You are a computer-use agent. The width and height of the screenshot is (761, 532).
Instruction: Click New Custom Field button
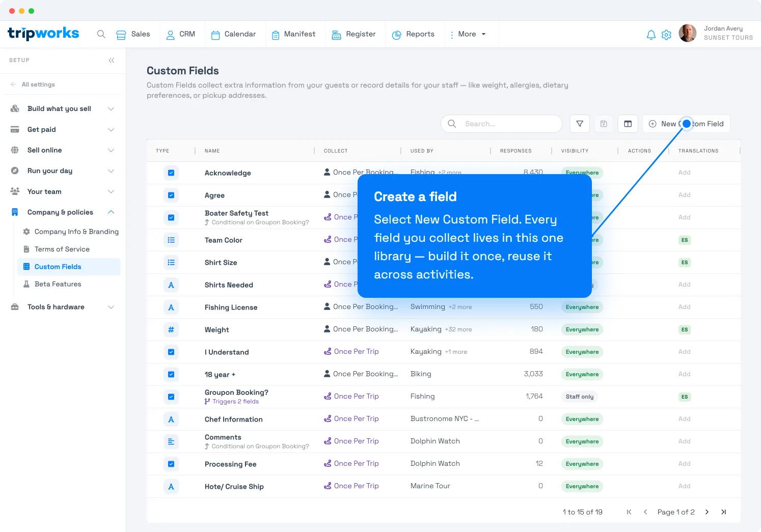click(x=686, y=124)
